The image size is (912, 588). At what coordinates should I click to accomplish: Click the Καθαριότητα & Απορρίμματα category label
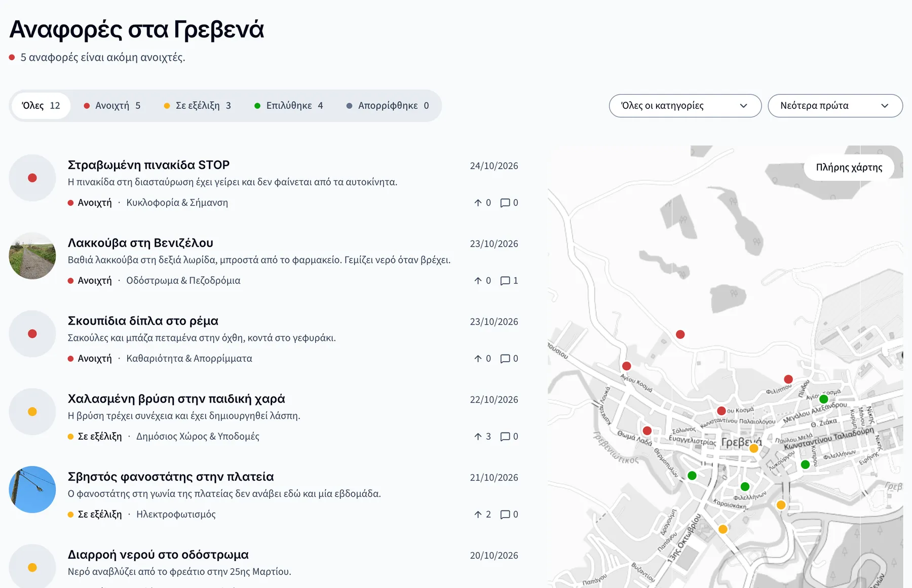tap(189, 359)
